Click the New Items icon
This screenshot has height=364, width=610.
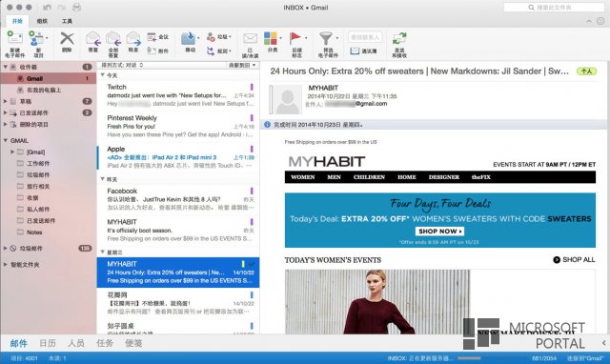[36, 39]
